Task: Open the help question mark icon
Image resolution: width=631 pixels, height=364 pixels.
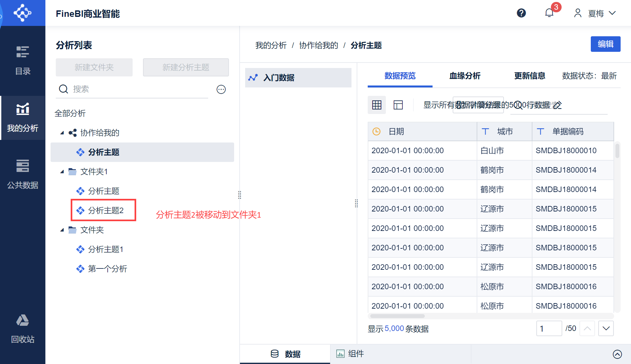Action: [521, 13]
